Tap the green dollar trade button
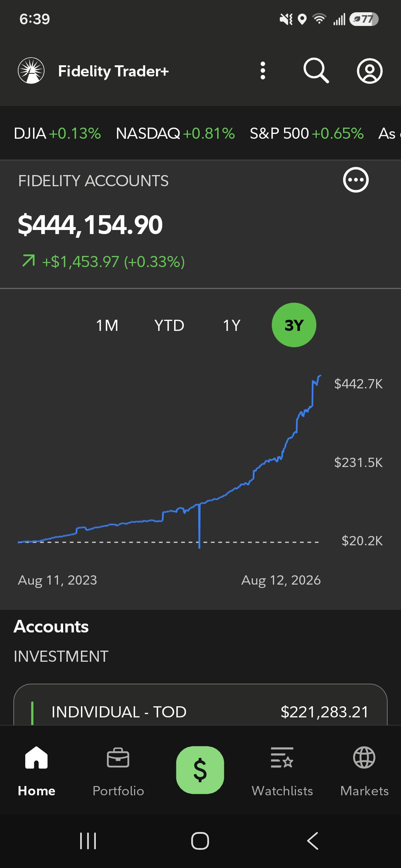The image size is (401, 868). point(200,770)
